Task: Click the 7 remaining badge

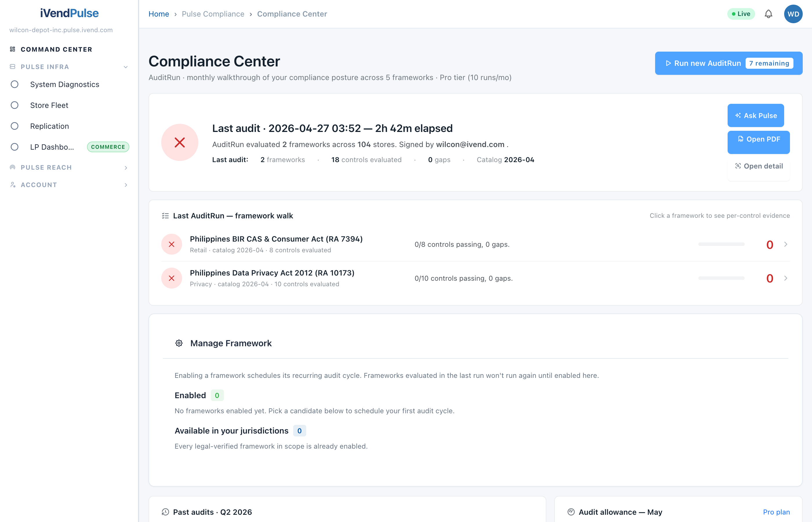Action: tap(769, 63)
